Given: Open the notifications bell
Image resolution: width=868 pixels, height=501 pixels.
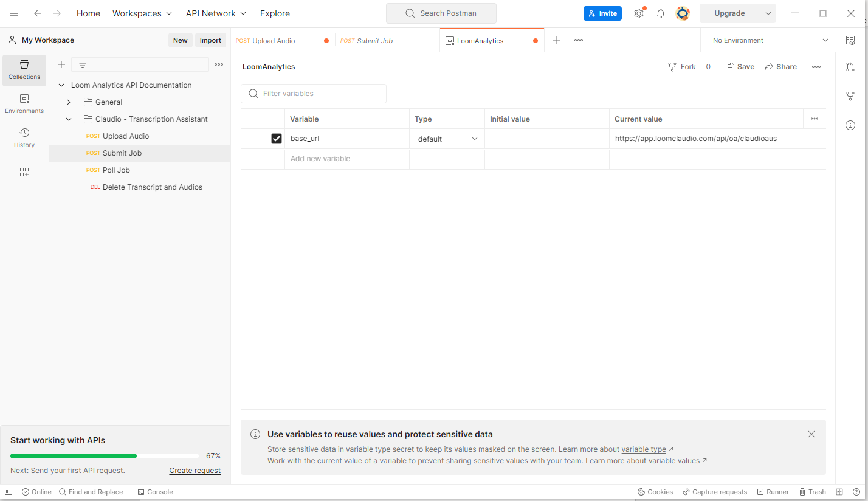Looking at the screenshot, I should [x=661, y=13].
